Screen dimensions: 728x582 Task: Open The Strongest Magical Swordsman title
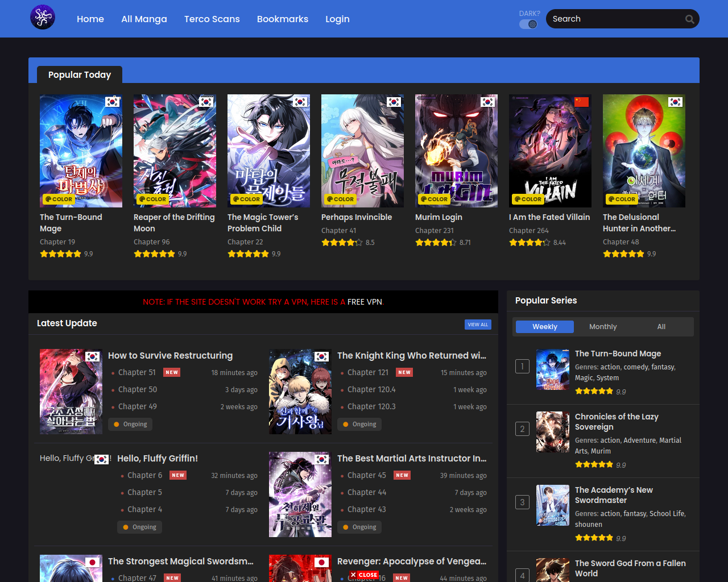click(x=181, y=561)
